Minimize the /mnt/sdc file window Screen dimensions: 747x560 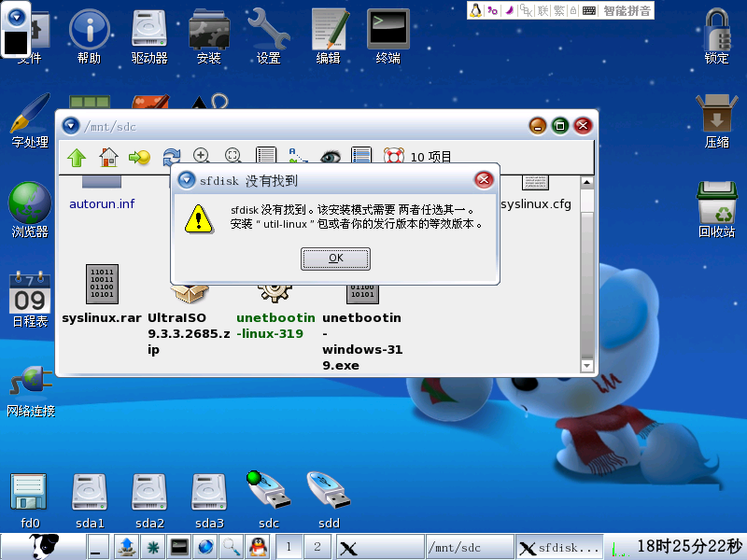click(x=538, y=126)
